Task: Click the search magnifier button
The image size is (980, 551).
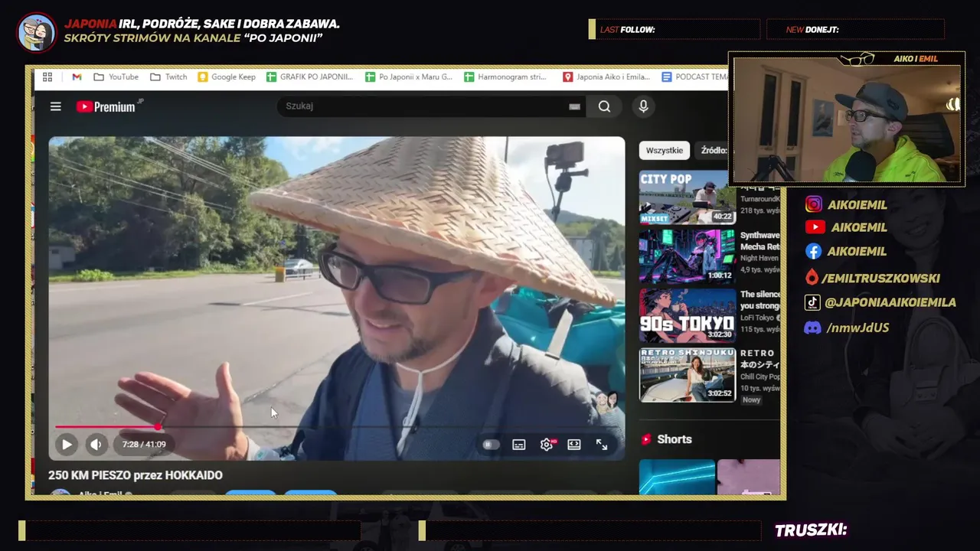Action: [605, 106]
